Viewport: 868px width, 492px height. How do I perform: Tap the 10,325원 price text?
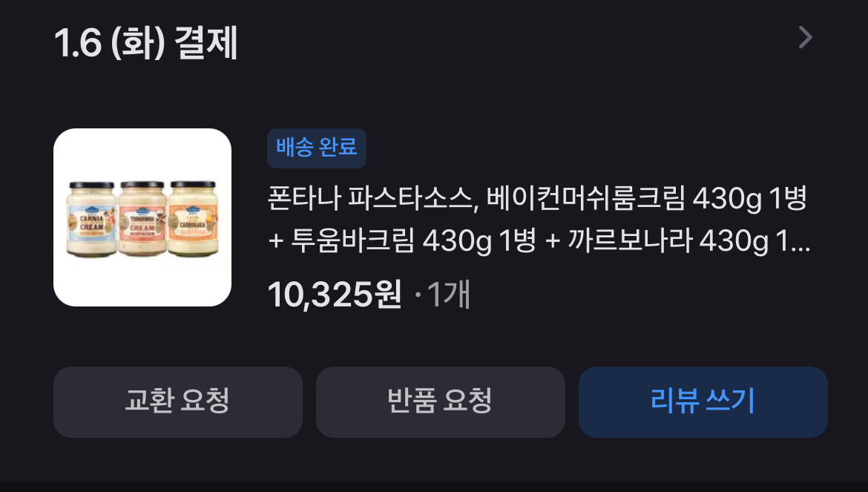click(x=335, y=294)
